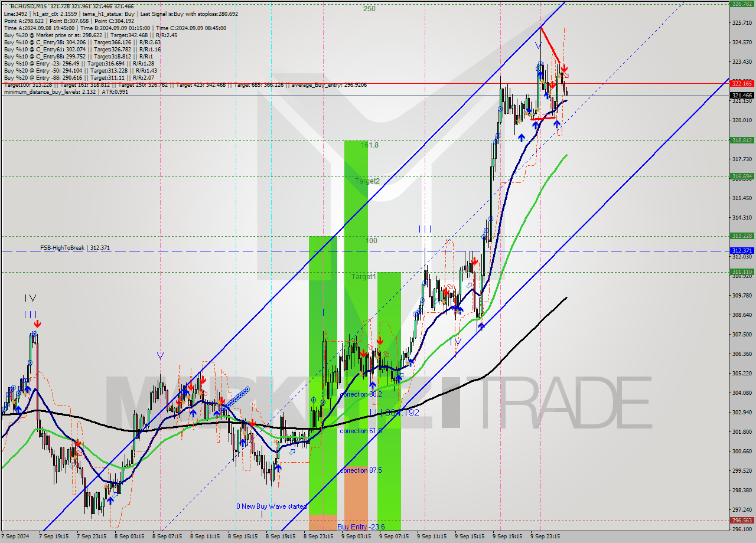756x543 pixels.
Task: Click the green 316.694 price tag
Action: click(742, 176)
